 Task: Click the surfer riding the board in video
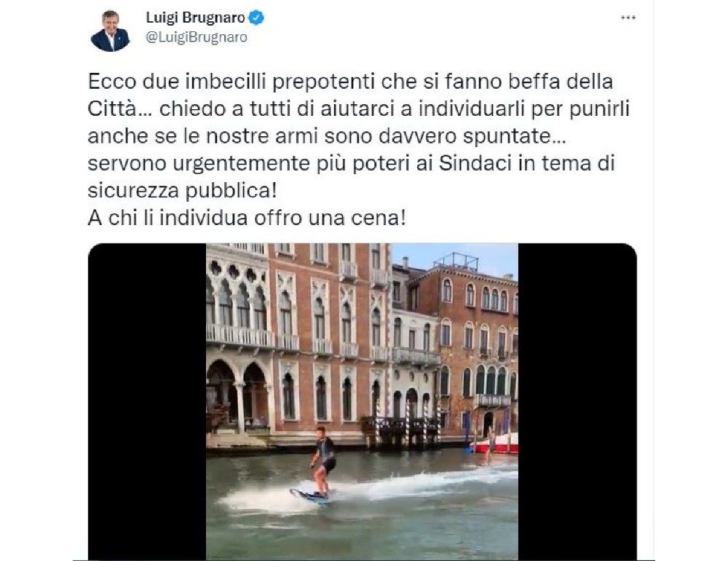point(324,463)
